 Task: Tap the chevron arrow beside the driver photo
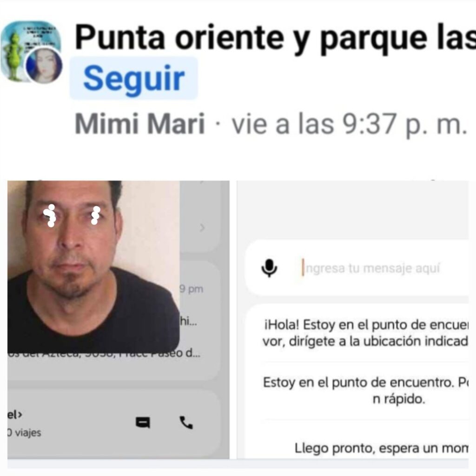click(x=202, y=227)
